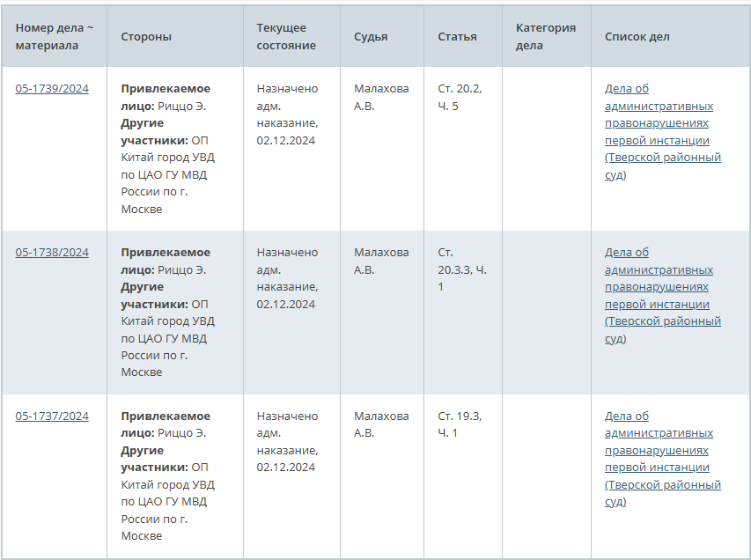Select the status text in the 05-1738/2024 row
The width and height of the screenshot is (751, 560).
[287, 278]
